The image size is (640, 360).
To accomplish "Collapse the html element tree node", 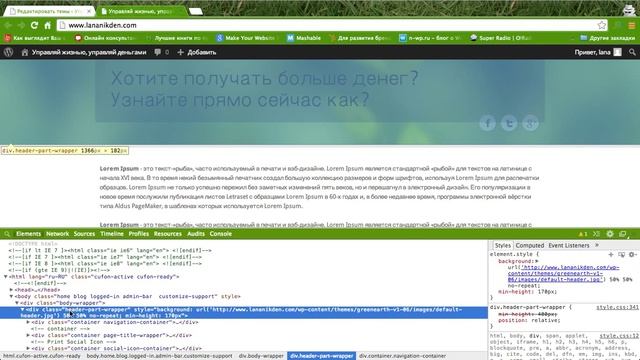I will pos(6,277).
